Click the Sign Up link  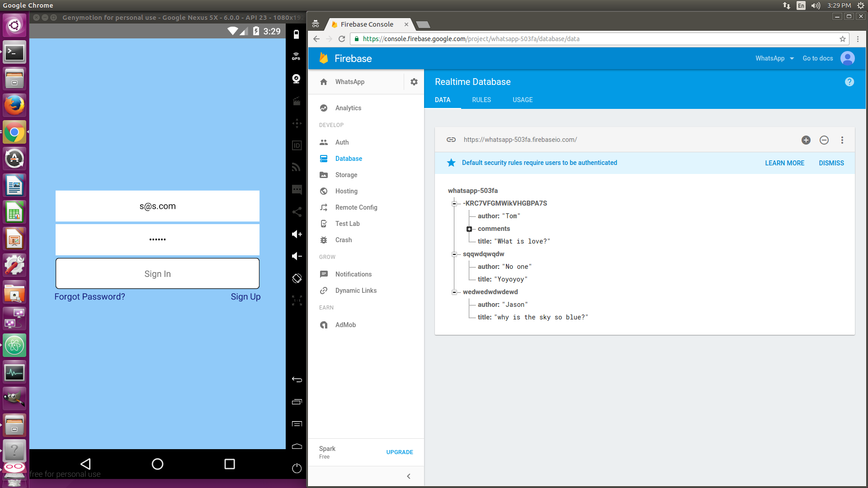[245, 296]
